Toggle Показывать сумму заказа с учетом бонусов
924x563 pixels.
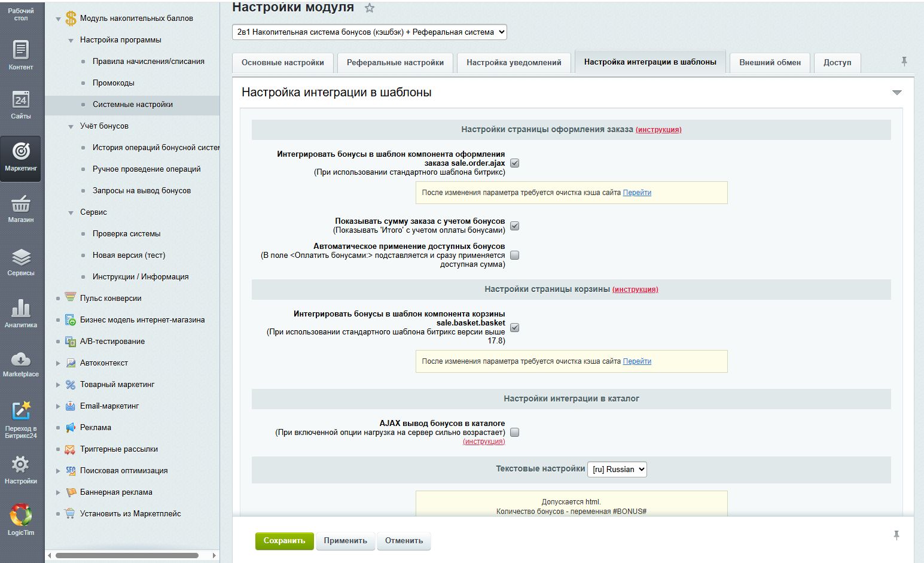click(514, 226)
